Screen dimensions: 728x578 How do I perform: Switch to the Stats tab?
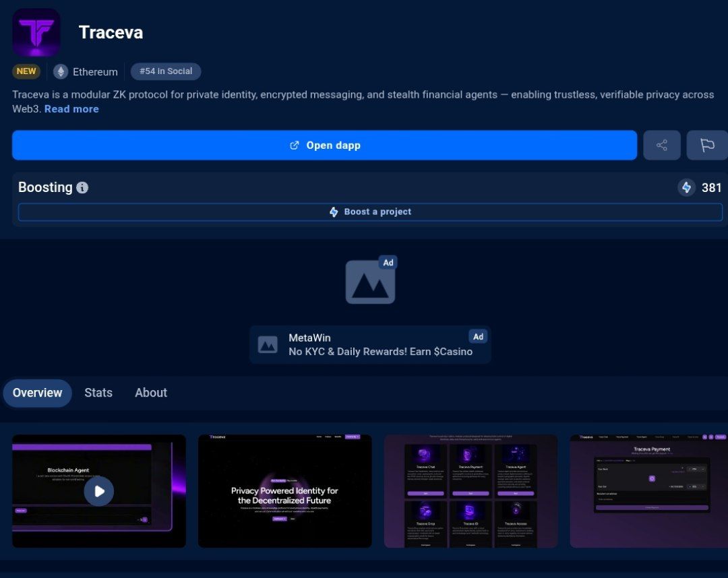click(98, 393)
